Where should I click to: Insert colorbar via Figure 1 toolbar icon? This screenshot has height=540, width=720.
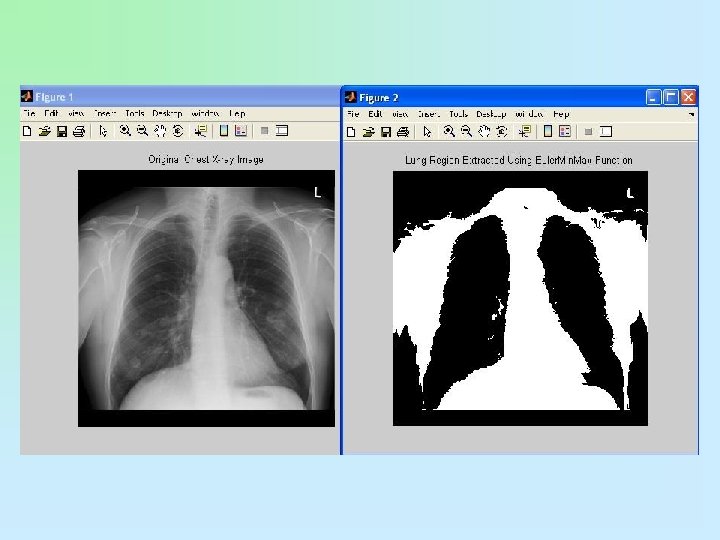point(224,131)
